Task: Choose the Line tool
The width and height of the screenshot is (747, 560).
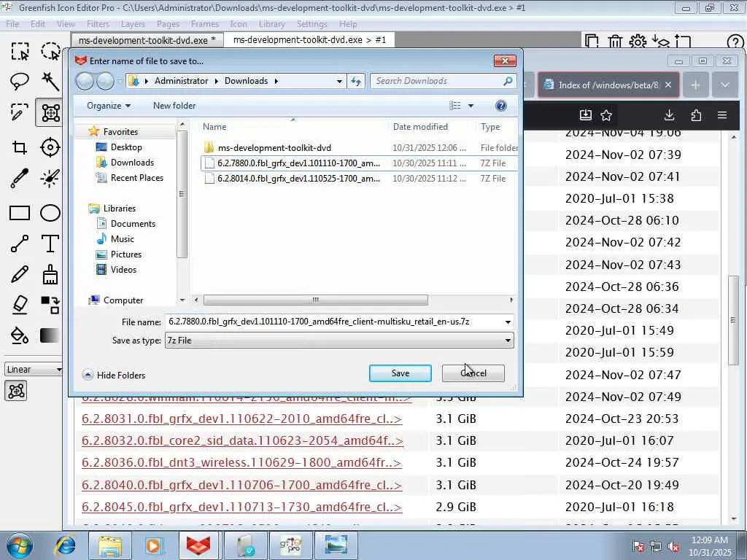Action: click(20, 244)
